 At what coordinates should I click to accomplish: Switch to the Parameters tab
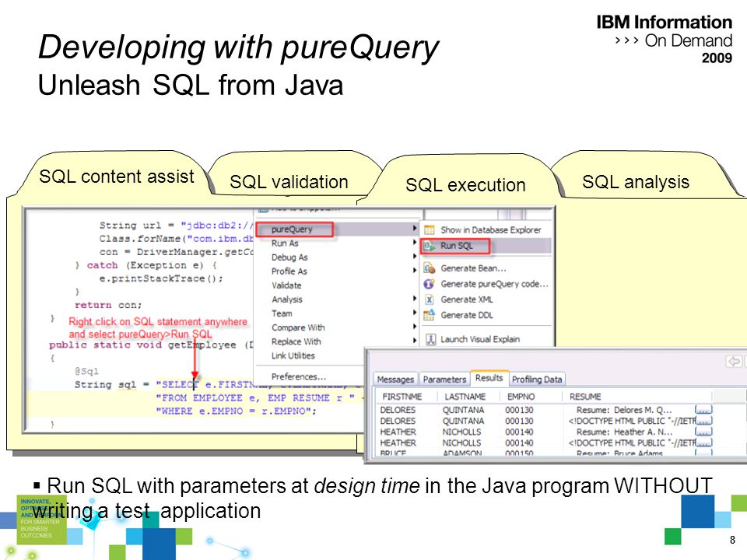click(444, 379)
